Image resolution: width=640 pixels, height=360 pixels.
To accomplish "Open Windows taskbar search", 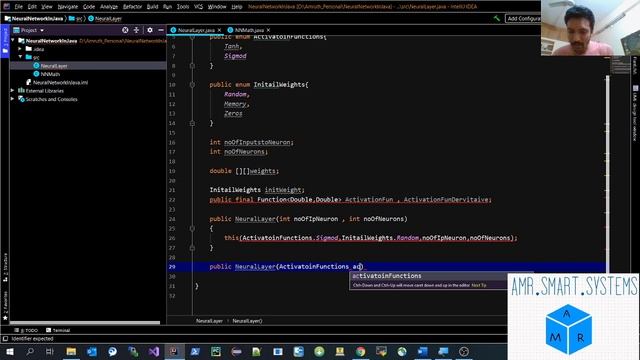I will 30,351.
